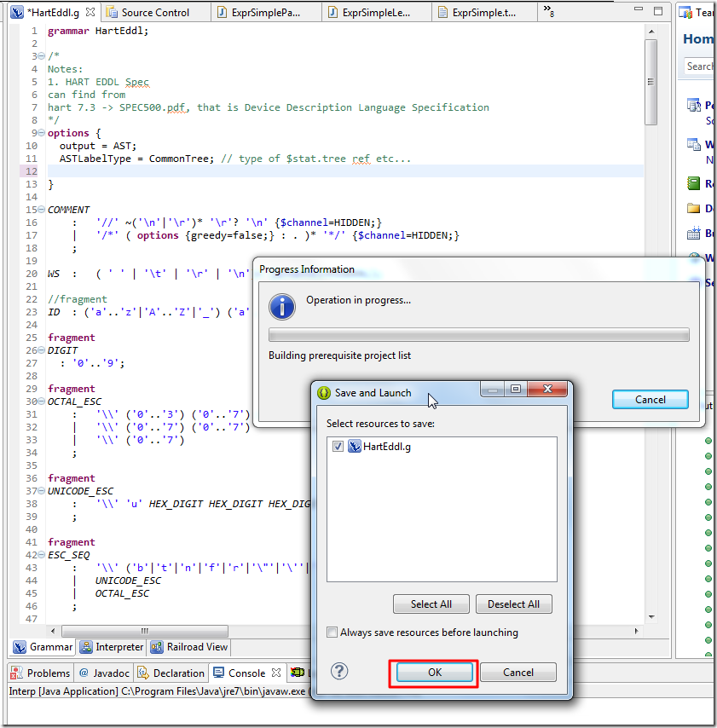Place cursor on line 12 in editor
The image size is (717, 728).
coord(345,171)
